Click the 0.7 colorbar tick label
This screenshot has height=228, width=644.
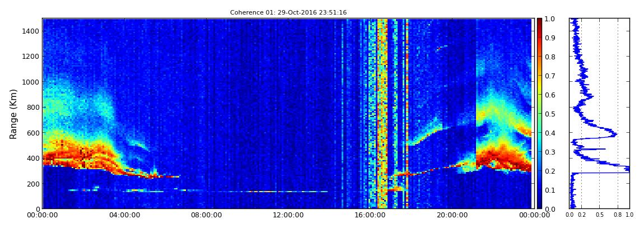pos(550,76)
